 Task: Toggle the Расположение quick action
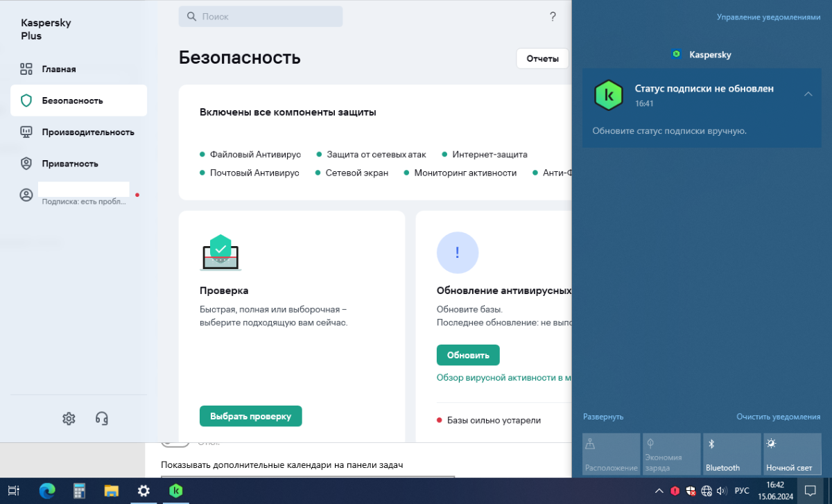coord(611,454)
